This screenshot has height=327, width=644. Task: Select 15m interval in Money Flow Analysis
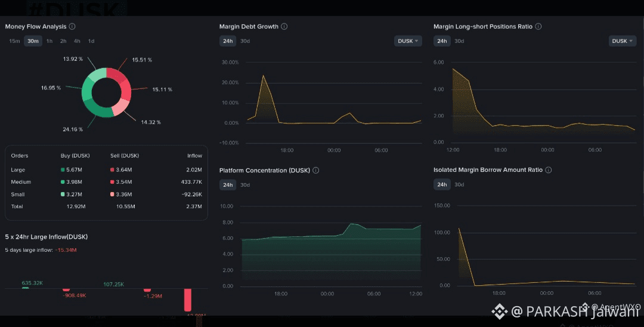(14, 41)
